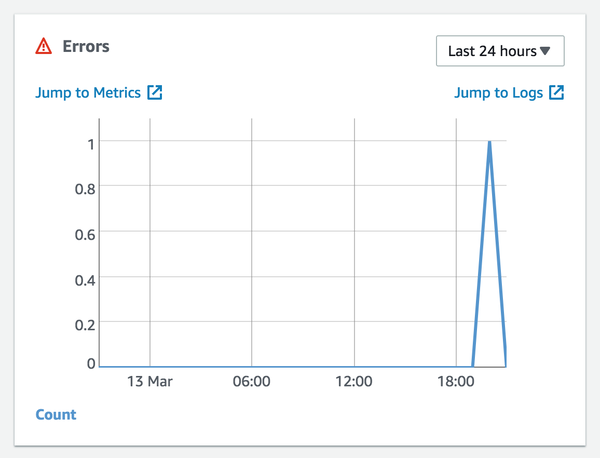The height and width of the screenshot is (458, 600).
Task: Click the 0.8 y-axis value
Action: (x=85, y=189)
